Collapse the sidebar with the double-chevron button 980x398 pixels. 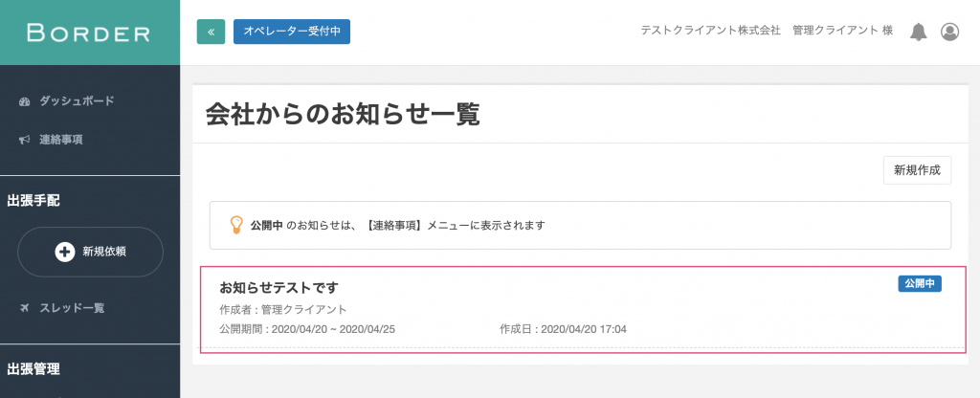[x=211, y=32]
